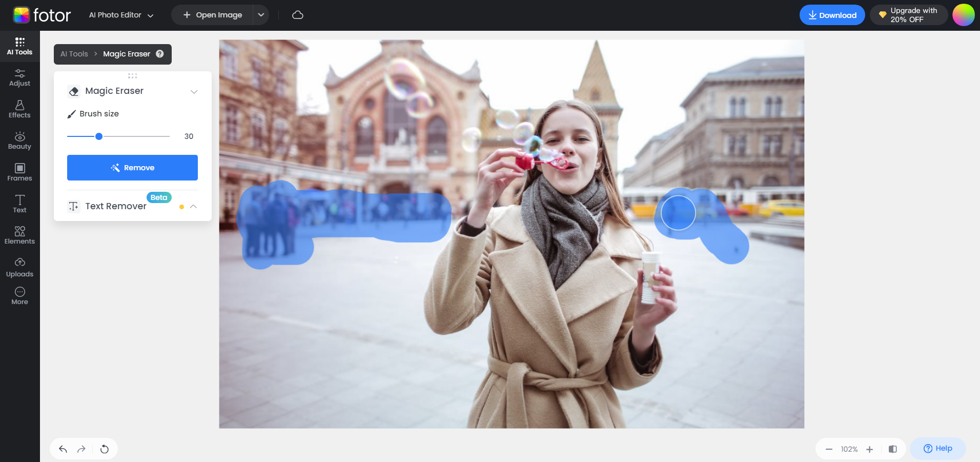Viewport: 980px width, 462px height.
Task: Select the AI Tools panel icon
Action: click(19, 46)
